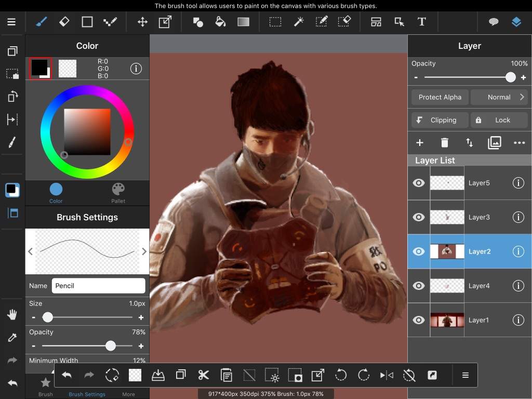Click the flip horizontal icon in bottom toolbar
The height and width of the screenshot is (399, 532).
click(x=387, y=375)
